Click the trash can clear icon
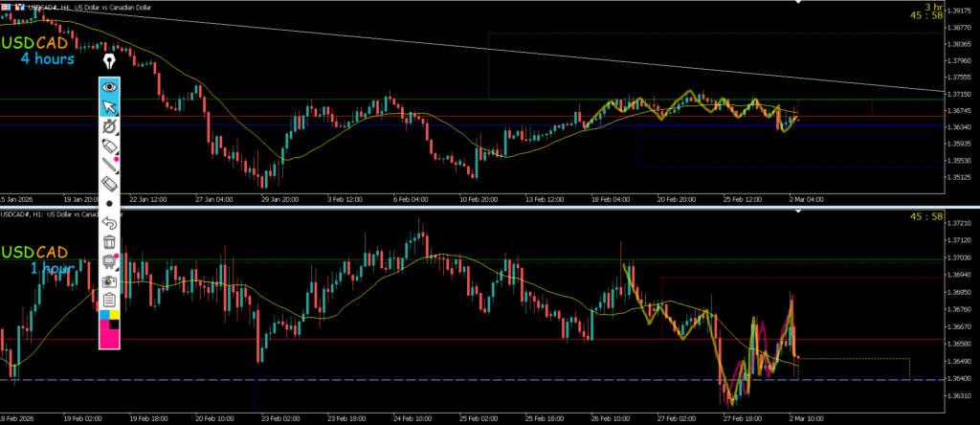The width and height of the screenshot is (980, 425). [109, 242]
